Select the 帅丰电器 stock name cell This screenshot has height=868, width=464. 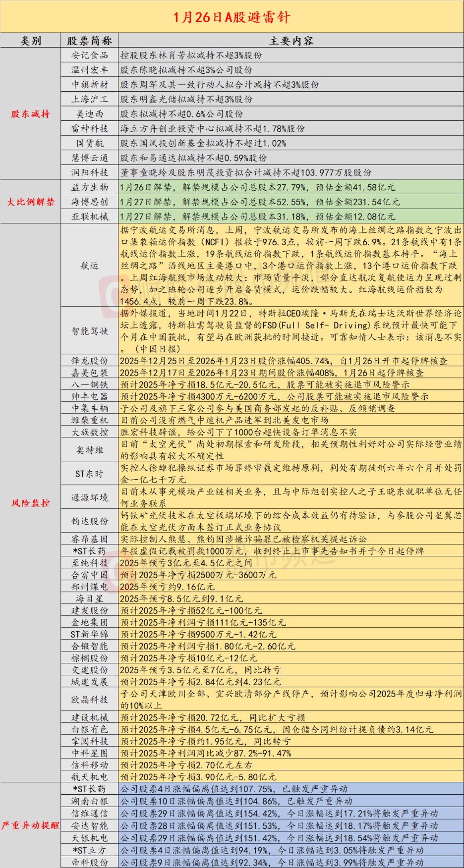(89, 396)
